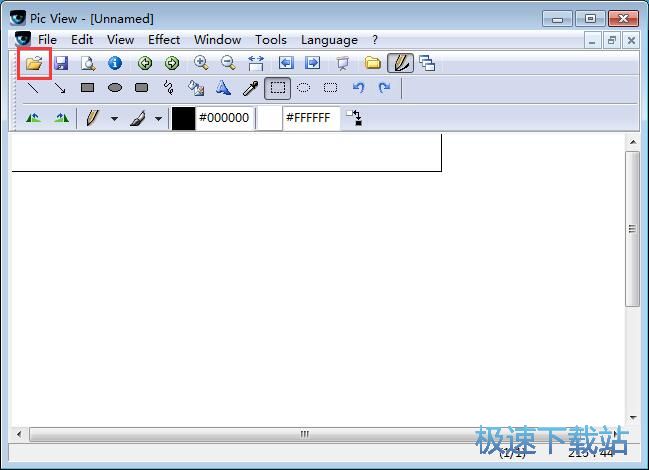The width and height of the screenshot is (649, 470).
Task: Click the first green mountain flip icon
Action: coord(33,118)
